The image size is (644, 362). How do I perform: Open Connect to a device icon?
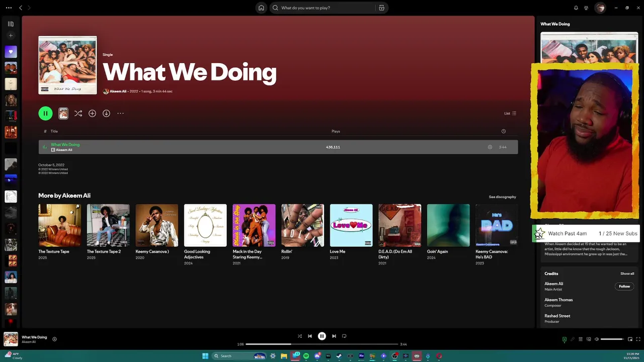(589, 339)
